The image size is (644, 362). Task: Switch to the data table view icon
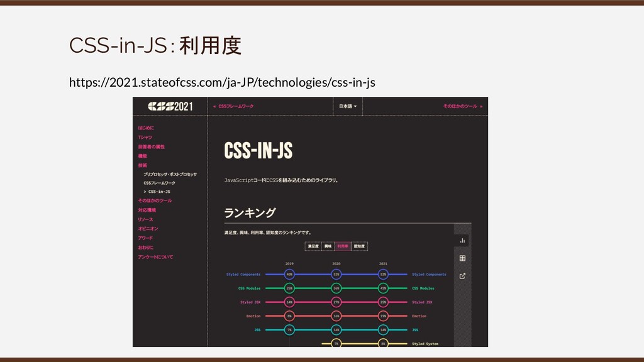point(462,258)
